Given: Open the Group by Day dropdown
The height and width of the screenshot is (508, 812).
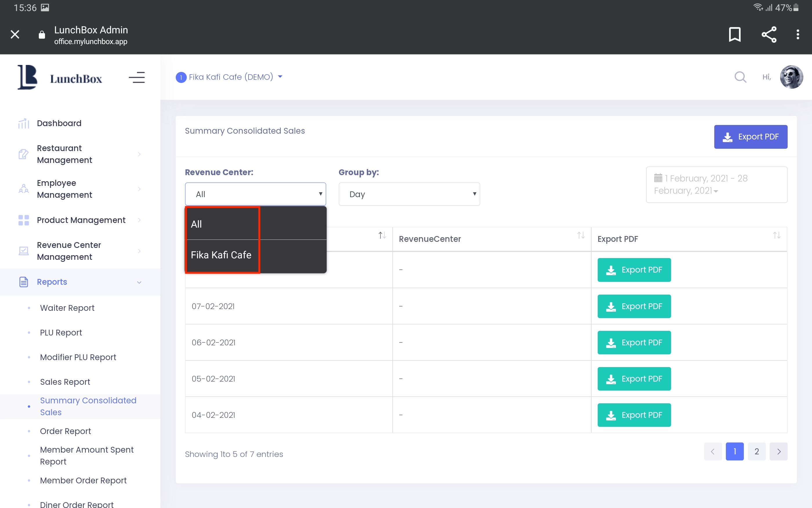Looking at the screenshot, I should pos(409,194).
